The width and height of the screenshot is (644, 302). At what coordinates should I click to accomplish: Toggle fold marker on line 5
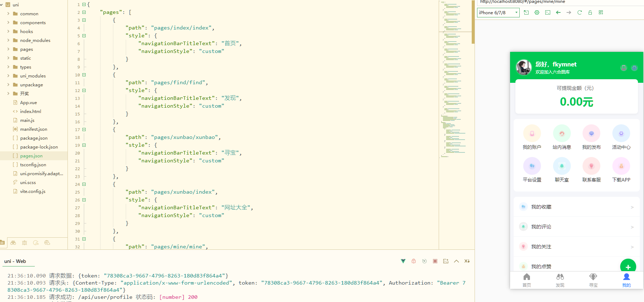coord(84,36)
